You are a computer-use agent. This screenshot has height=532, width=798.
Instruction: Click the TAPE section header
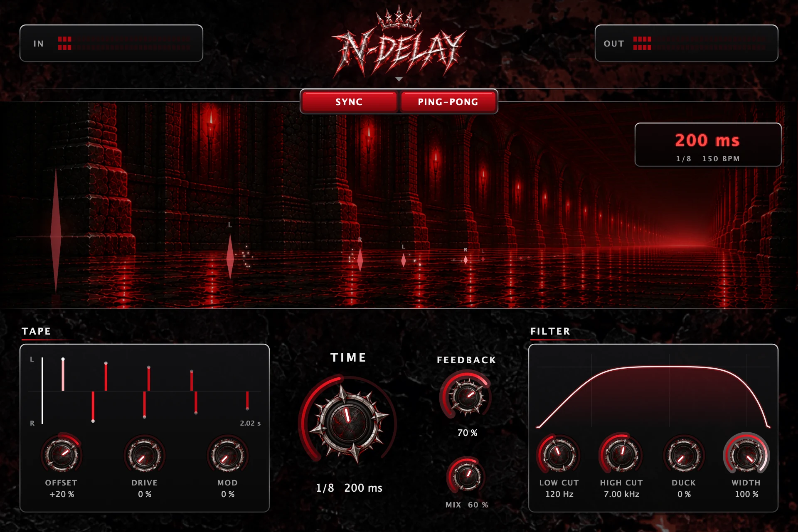tap(36, 331)
